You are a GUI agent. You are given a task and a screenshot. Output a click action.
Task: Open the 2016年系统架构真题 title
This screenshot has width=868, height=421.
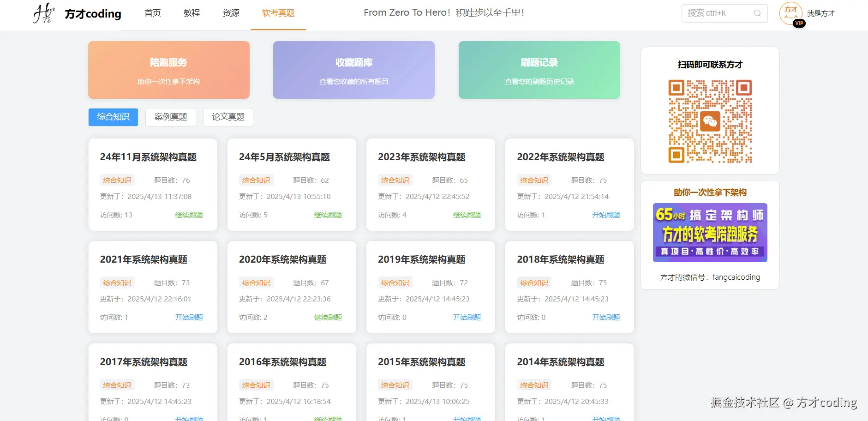282,362
